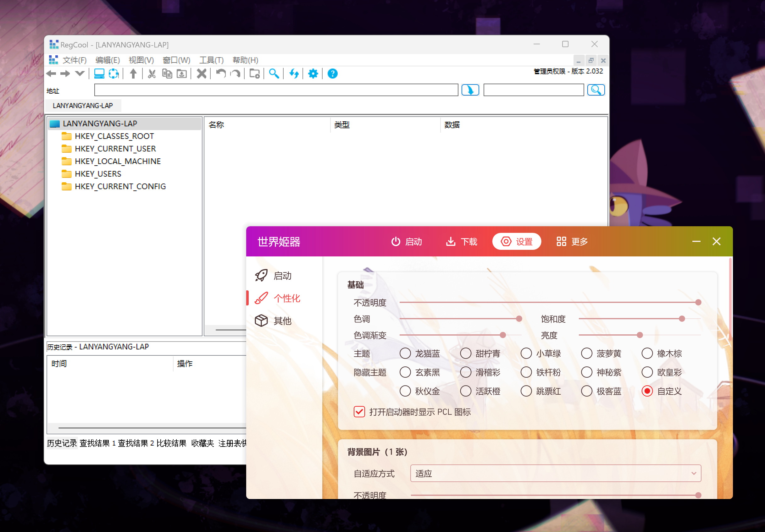The height and width of the screenshot is (532, 765).
Task: Click the 下载 button in the launcher header
Action: point(461,242)
